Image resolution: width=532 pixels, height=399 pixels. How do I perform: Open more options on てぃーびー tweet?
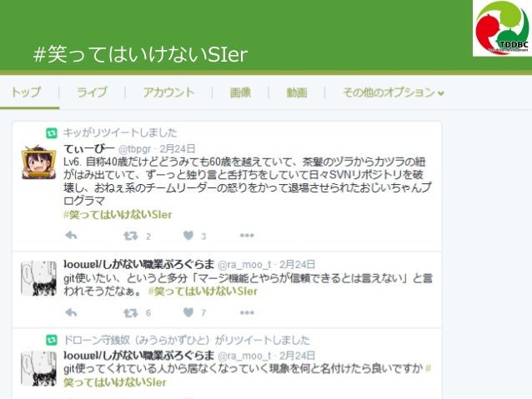[x=247, y=235]
